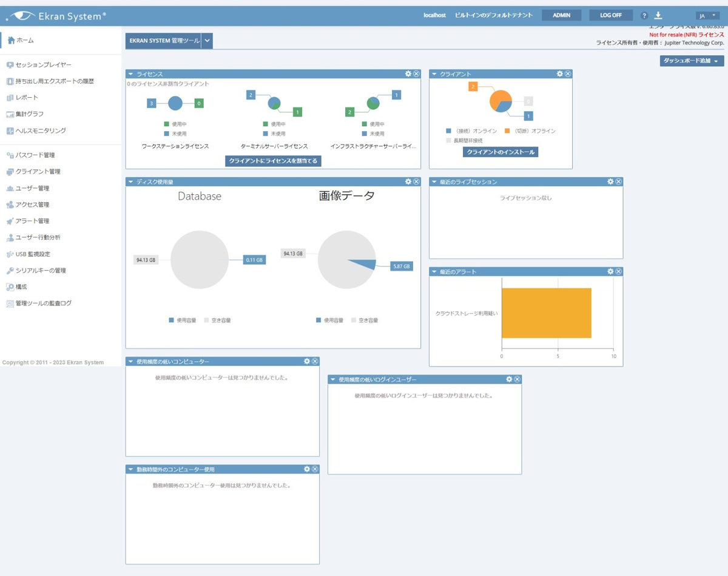Collapse the 使用頻度の低いログインユーザー panel

click(332, 379)
